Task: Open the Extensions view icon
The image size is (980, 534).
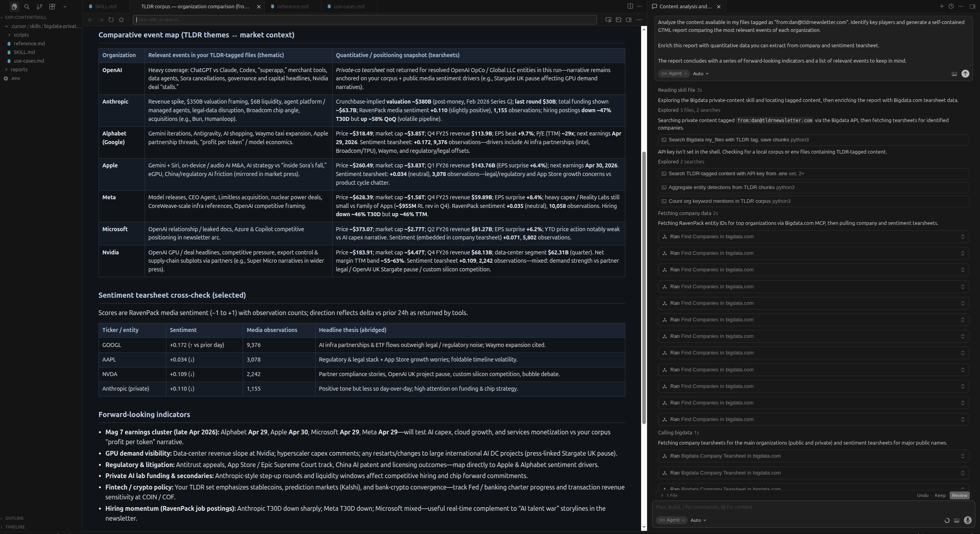Action: 52,7
